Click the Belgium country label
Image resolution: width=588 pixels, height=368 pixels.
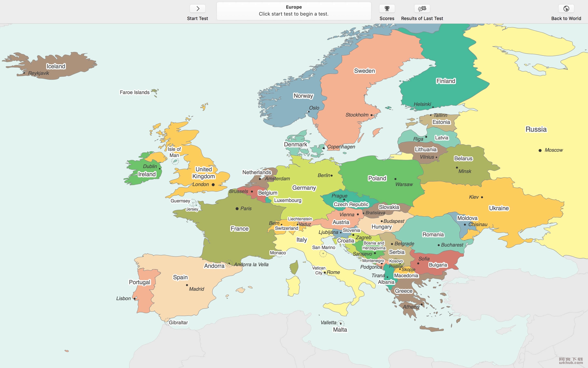point(267,193)
